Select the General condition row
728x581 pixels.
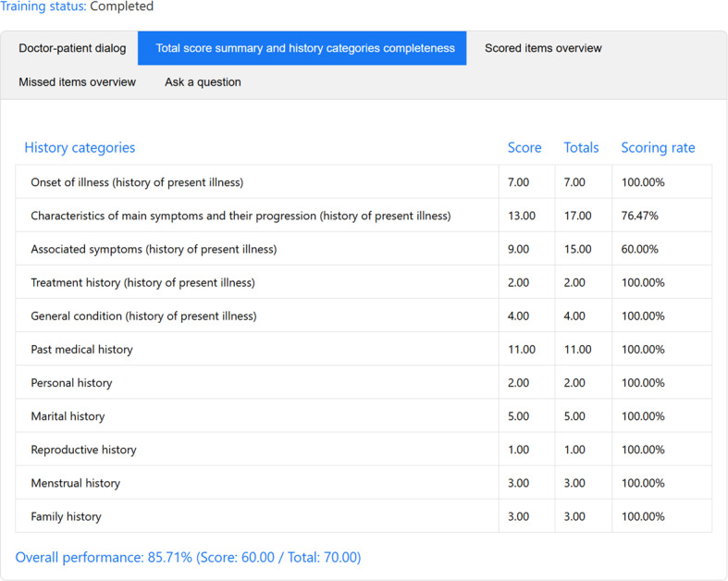click(x=143, y=315)
